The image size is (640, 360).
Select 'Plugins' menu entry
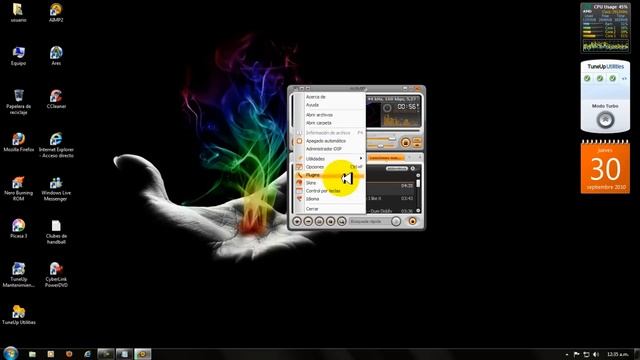330,175
